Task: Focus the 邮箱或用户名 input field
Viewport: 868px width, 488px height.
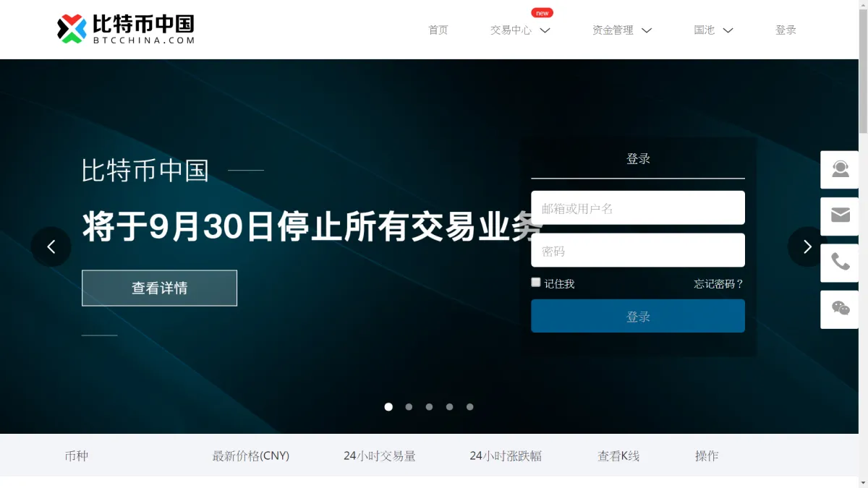Action: click(638, 207)
